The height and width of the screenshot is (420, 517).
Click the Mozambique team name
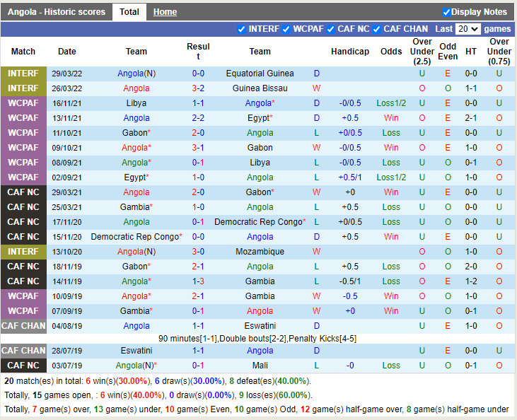[260, 252]
